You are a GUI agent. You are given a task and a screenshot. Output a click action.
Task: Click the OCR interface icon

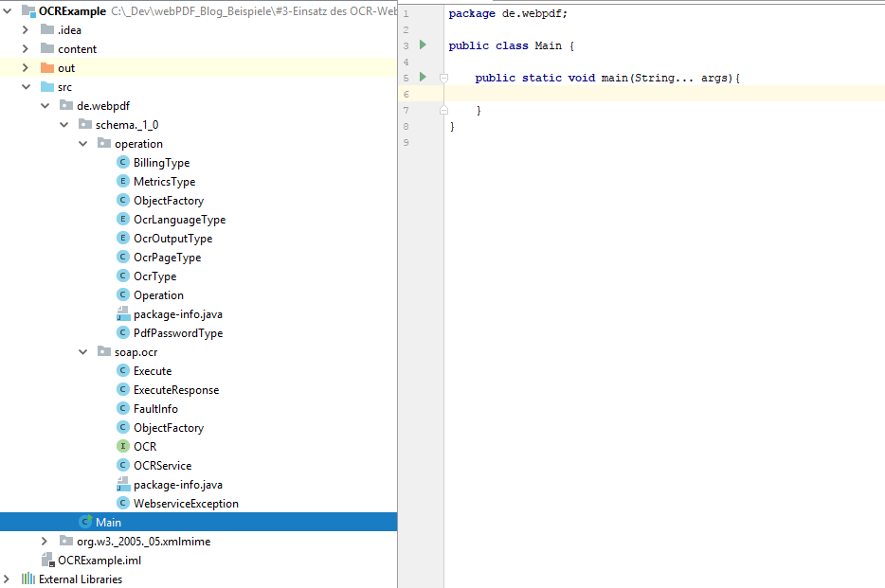(122, 446)
